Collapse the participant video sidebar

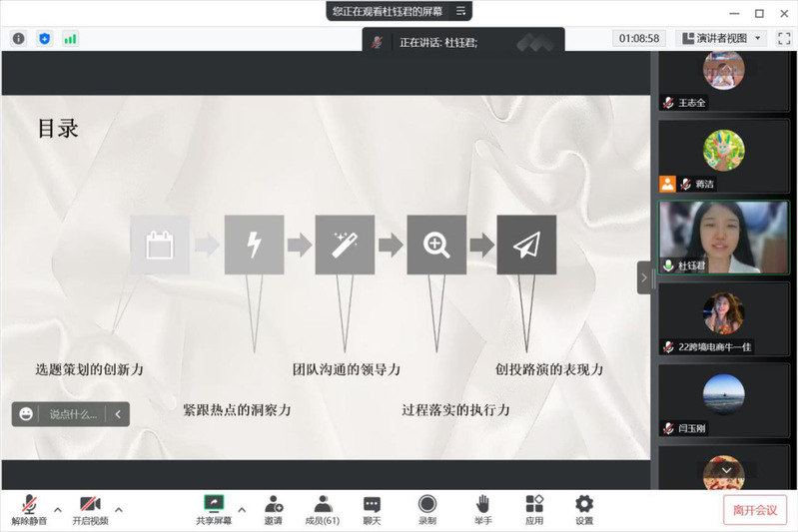644,277
